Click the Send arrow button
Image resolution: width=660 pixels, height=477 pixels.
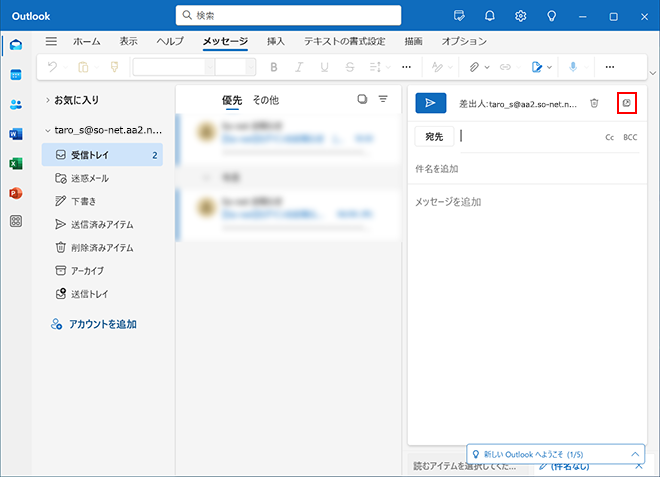[430, 103]
